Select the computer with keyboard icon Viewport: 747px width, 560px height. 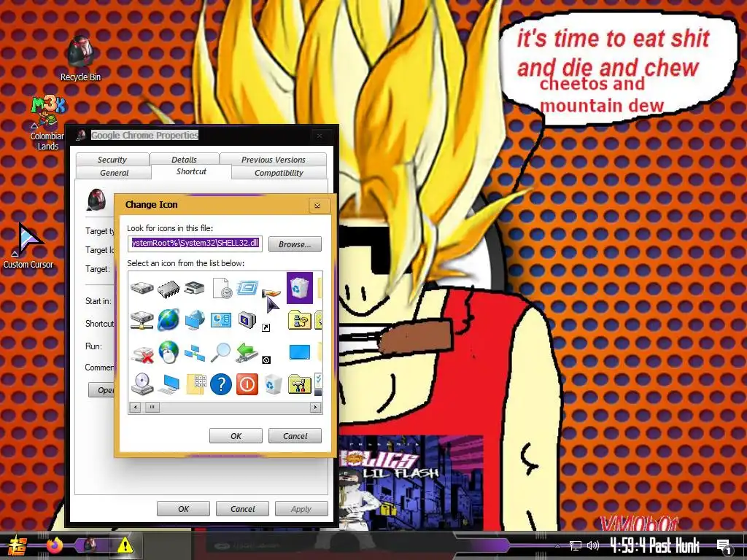pyautogui.click(x=169, y=384)
